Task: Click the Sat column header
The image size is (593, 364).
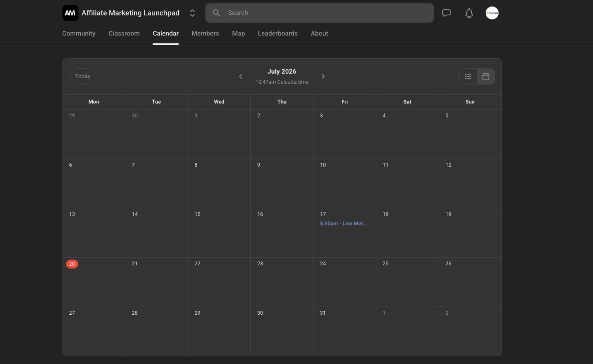Action: point(407,102)
